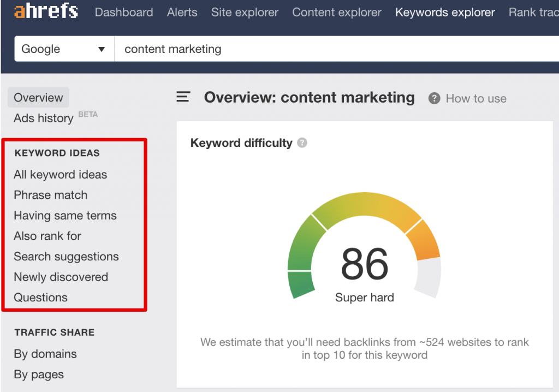
Task: View traffic share By domains
Action: [x=45, y=354]
